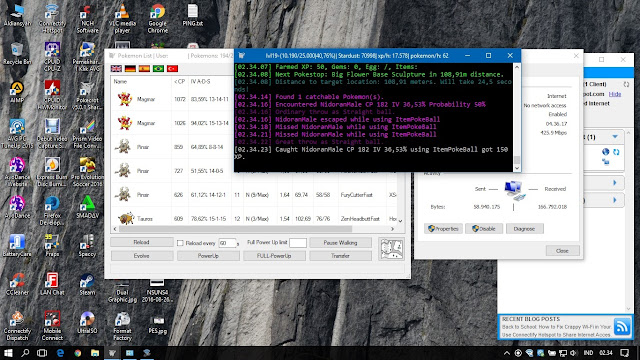Open Speccy desktop shortcut
640x360 pixels.
(87, 246)
